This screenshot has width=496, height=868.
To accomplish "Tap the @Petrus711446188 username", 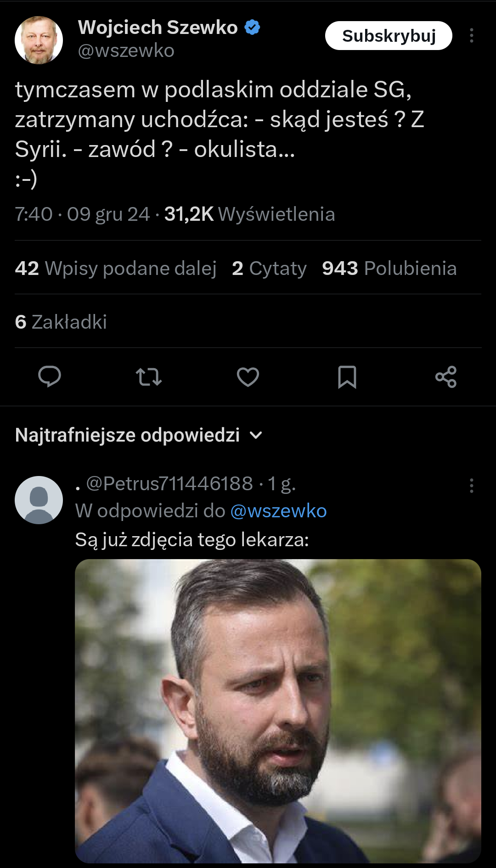I will coord(169,483).
